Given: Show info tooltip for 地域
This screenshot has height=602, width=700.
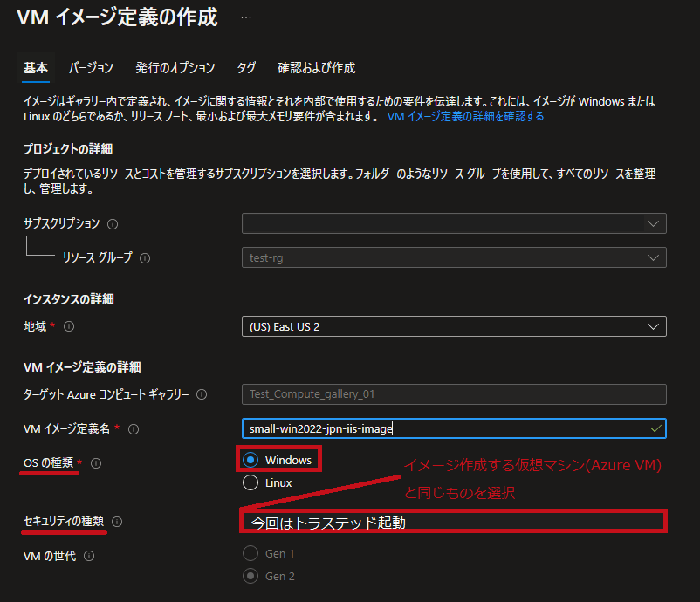Looking at the screenshot, I should point(69,326).
